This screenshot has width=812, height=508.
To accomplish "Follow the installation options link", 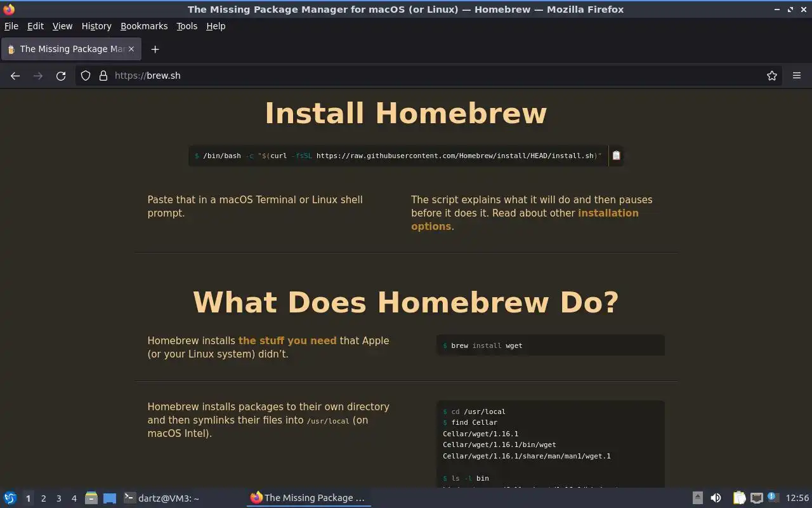I will click(x=525, y=220).
